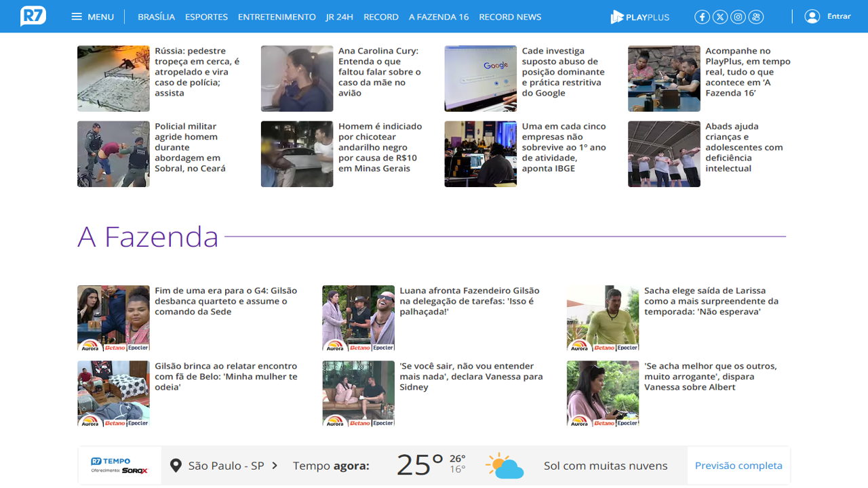Expand the São Paulo - SP city chevron
The height and width of the screenshot is (488, 868).
(x=275, y=466)
